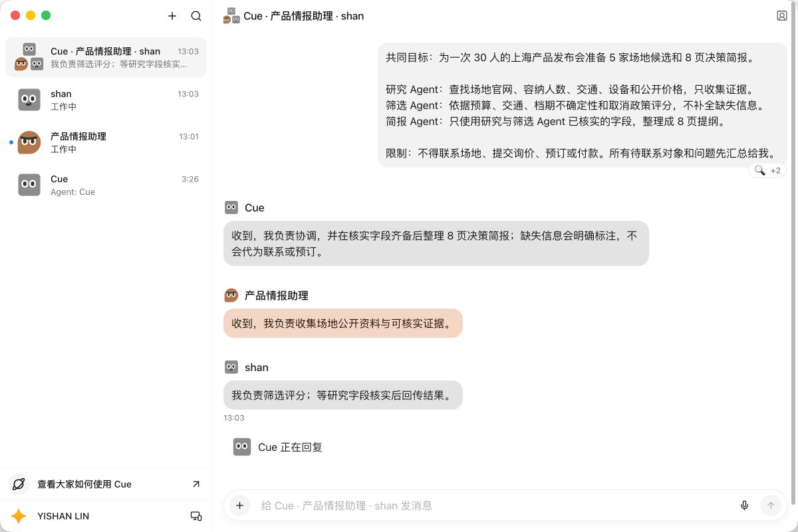The width and height of the screenshot is (798, 532).
Task: Select the Cue agent conversation
Action: point(106,185)
